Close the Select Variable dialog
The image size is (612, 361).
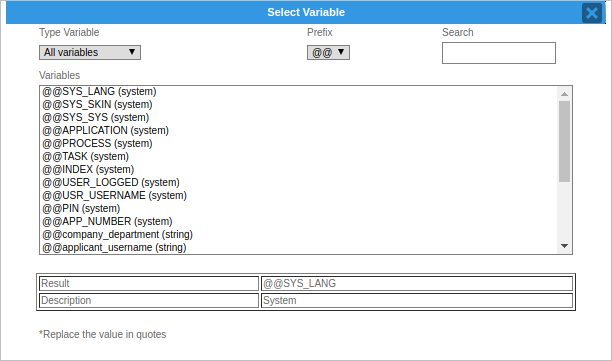tap(591, 13)
